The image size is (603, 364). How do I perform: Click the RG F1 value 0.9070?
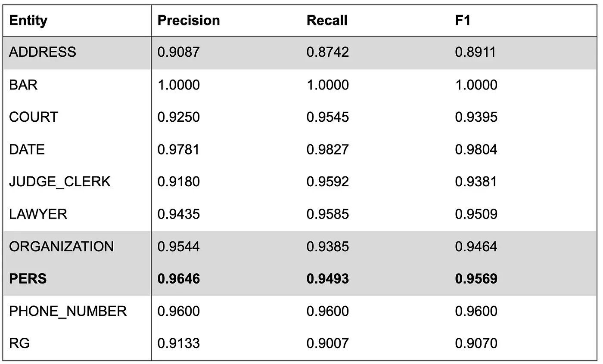[476, 343]
